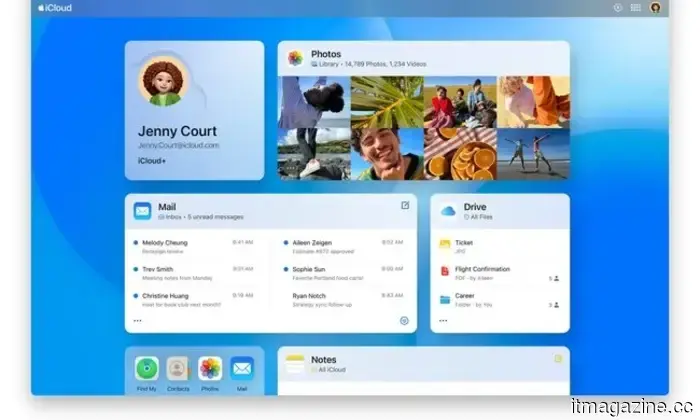Viewport: 700px width, 420px height.
Task: Open email from Sophie Sun
Action: [x=344, y=273]
